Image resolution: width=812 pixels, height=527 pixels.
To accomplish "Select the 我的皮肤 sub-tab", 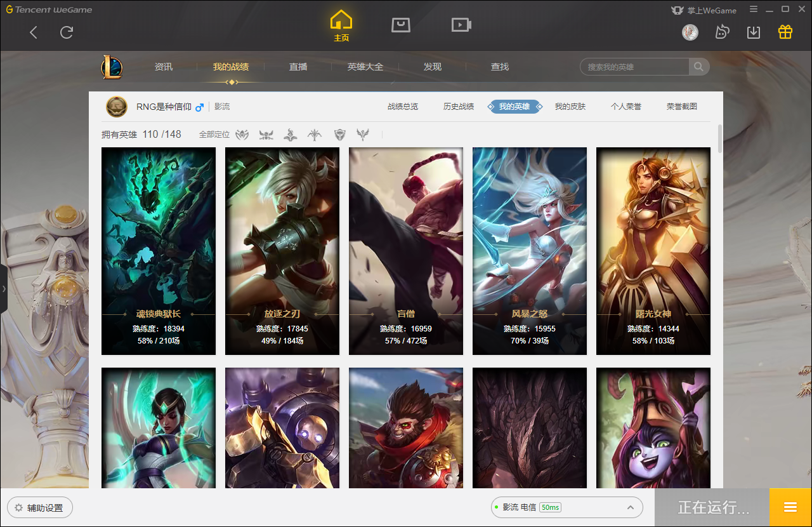I will coord(570,107).
